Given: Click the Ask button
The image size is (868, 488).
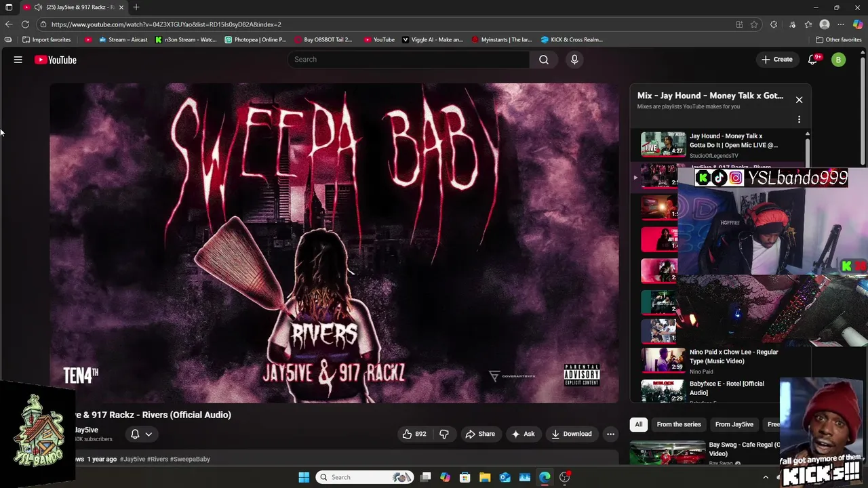Looking at the screenshot, I should 523,434.
